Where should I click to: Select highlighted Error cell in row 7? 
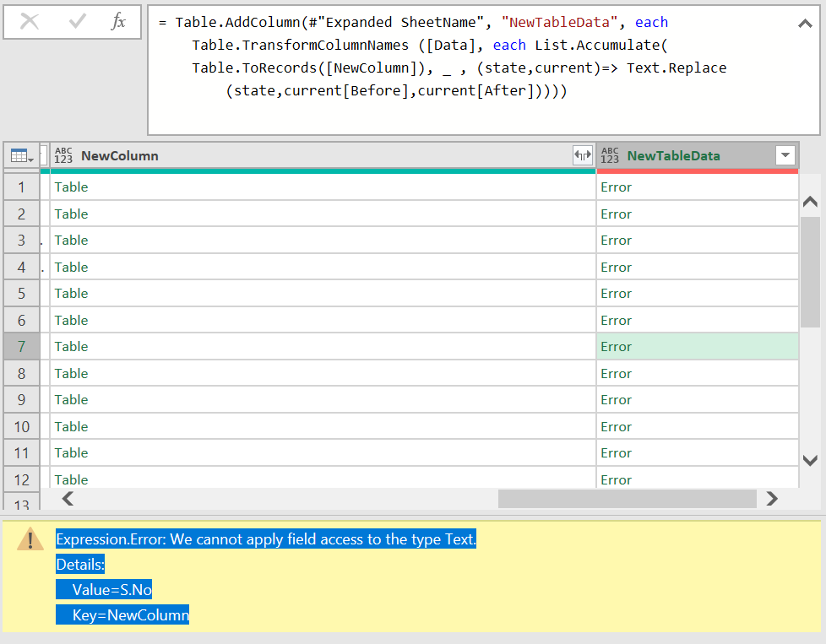698,347
